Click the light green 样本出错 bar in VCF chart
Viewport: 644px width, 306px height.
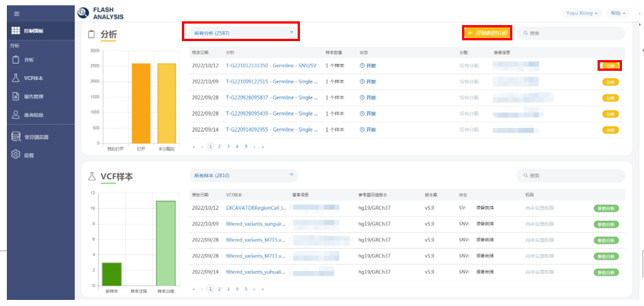pyautogui.click(x=166, y=243)
